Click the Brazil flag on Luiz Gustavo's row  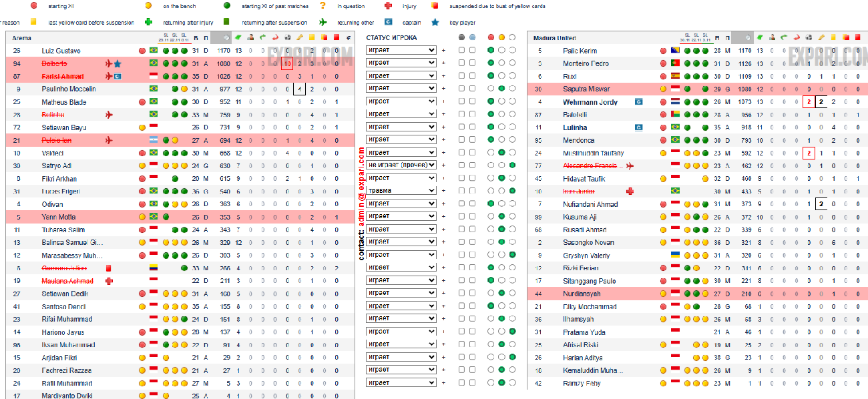(154, 51)
